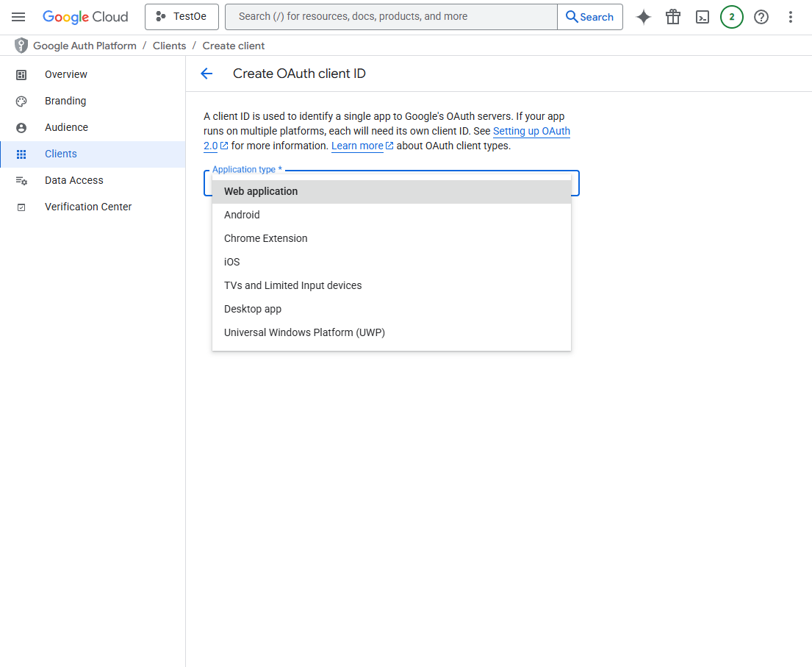Choose TVs and Limited Input devices
The width and height of the screenshot is (812, 667).
[392, 285]
